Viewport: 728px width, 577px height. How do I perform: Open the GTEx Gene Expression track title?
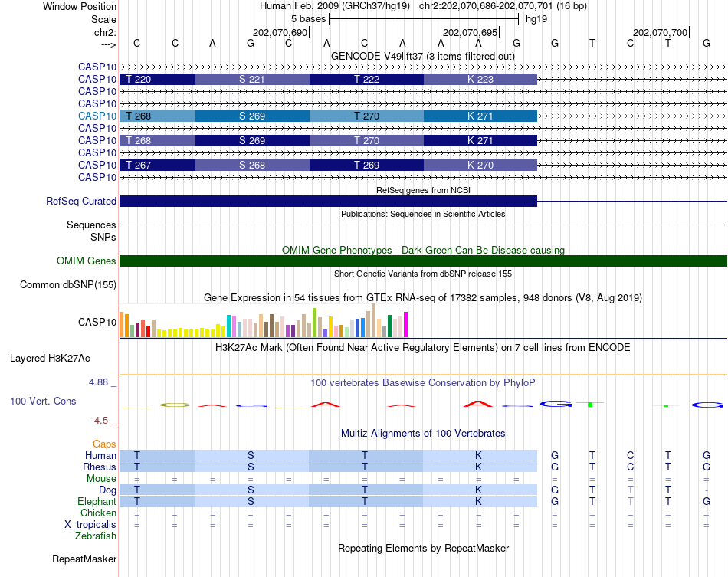tap(423, 297)
